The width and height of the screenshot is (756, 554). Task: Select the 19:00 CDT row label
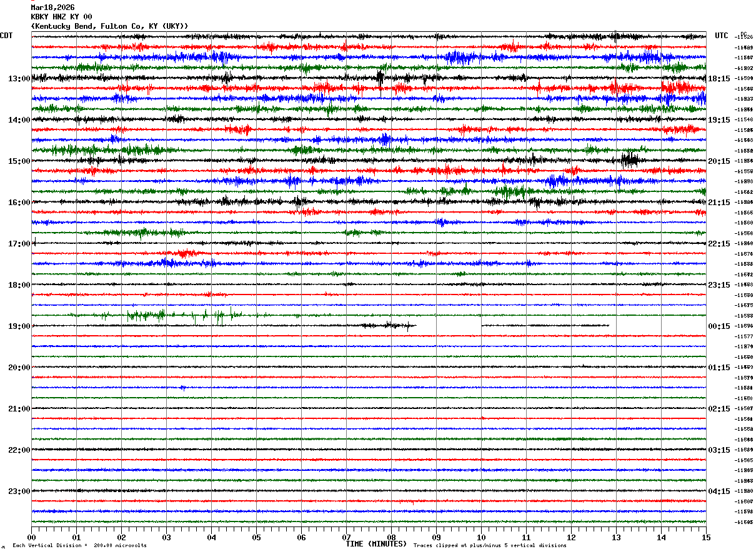coord(19,326)
